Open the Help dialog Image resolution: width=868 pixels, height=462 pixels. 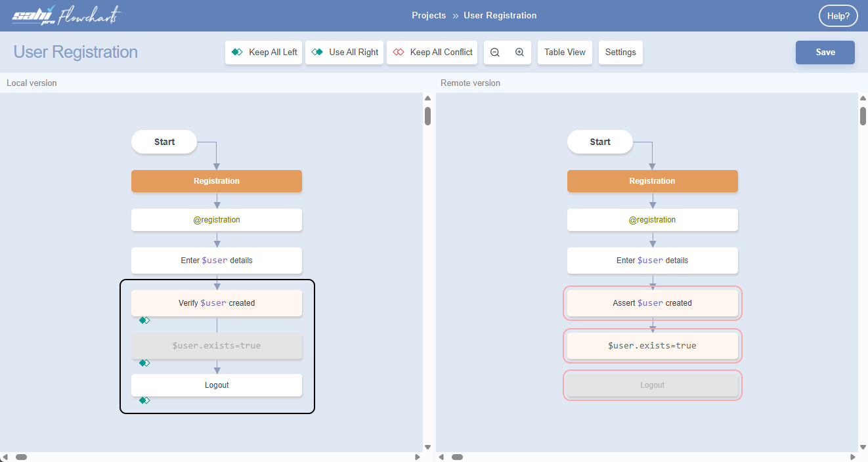838,16
